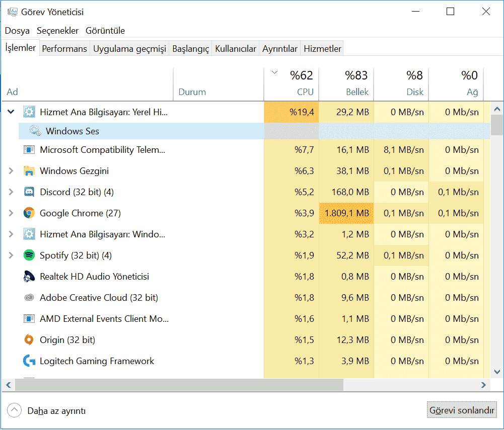
Task: Switch to the Kullanıcılar tab
Action: tap(236, 48)
